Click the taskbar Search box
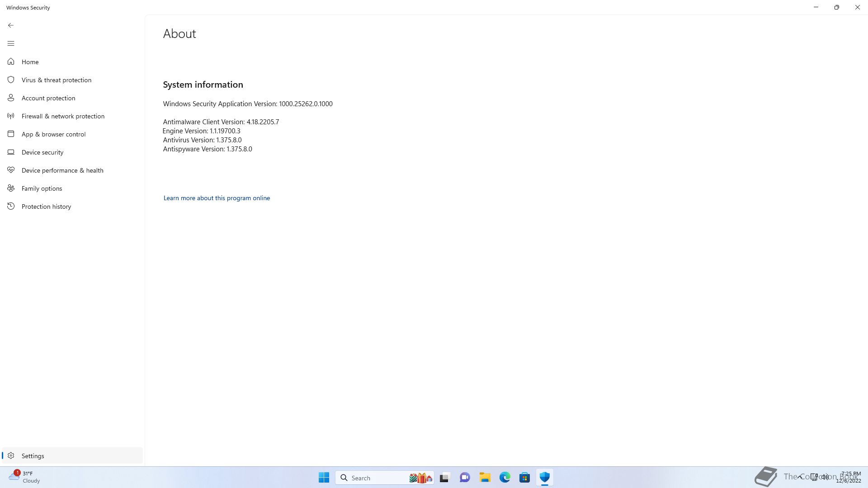 pyautogui.click(x=385, y=478)
